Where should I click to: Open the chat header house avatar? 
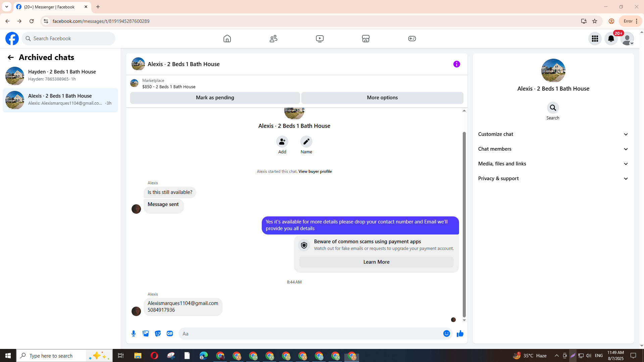(138, 64)
